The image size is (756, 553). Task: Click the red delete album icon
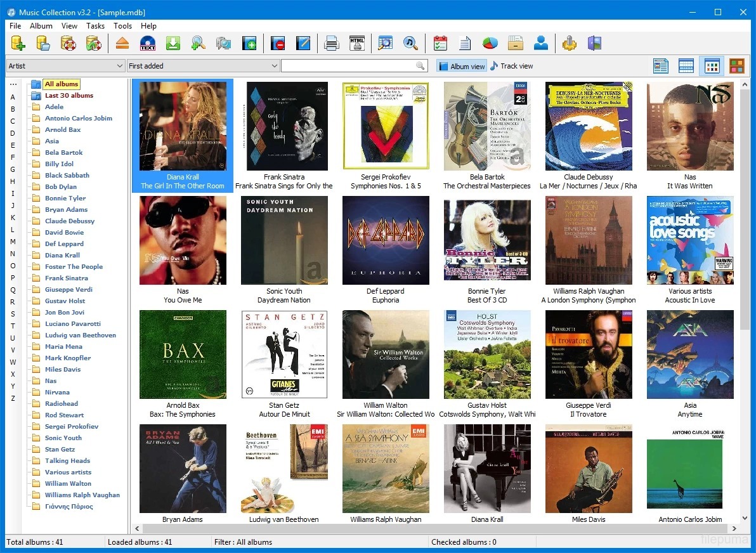point(278,43)
